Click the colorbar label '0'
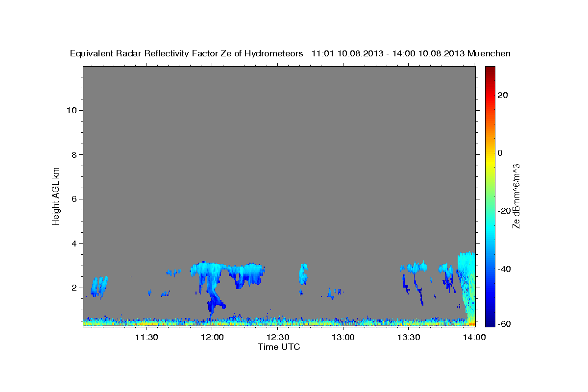Image resolution: width=588 pixels, height=392 pixels. coord(500,153)
